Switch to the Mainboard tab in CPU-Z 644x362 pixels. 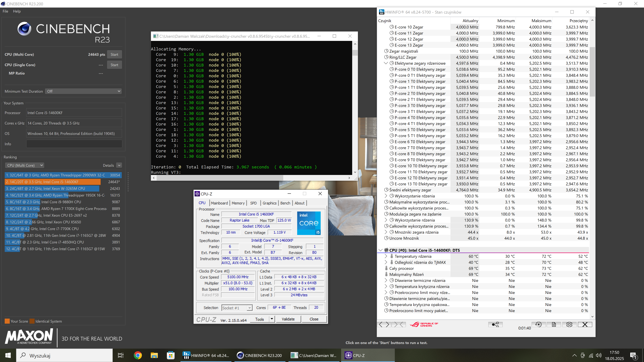(x=219, y=203)
